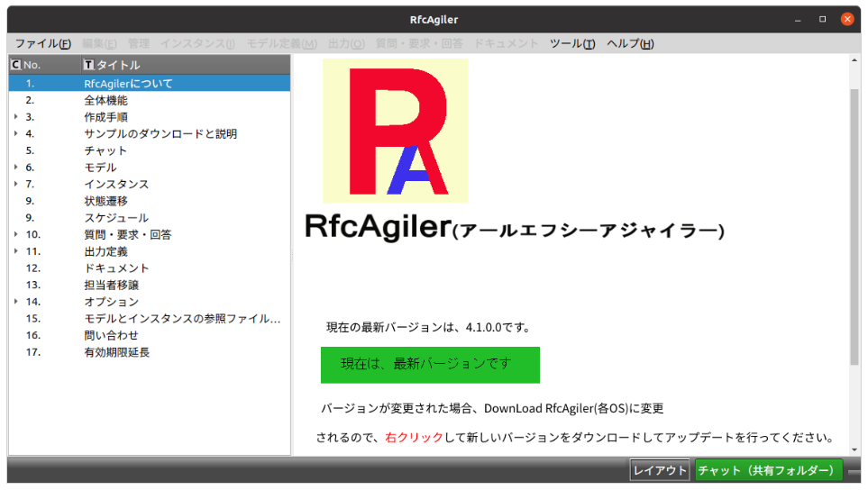Click the レイアウト button
Image resolution: width=868 pixels, height=490 pixels.
coord(660,470)
